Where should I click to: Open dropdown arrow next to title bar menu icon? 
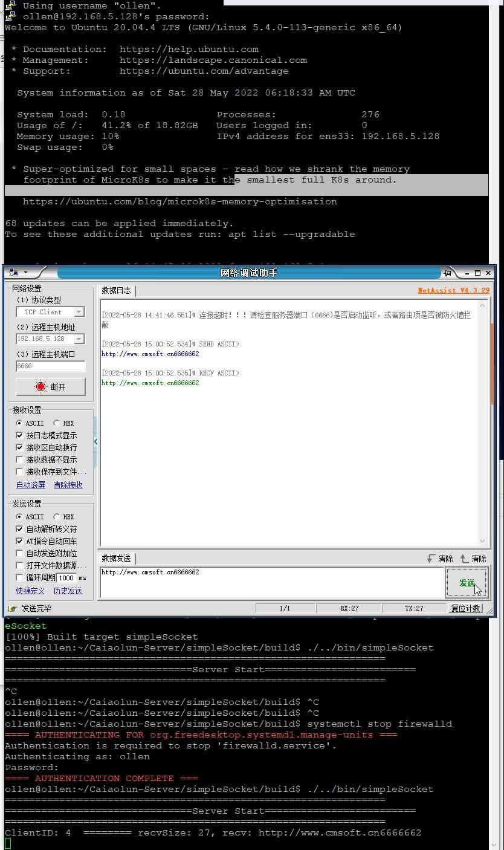coord(25,273)
